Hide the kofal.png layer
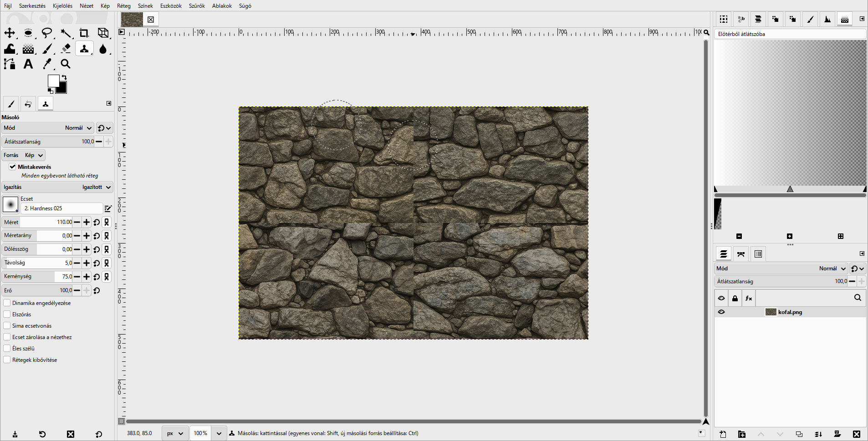 [x=721, y=312]
